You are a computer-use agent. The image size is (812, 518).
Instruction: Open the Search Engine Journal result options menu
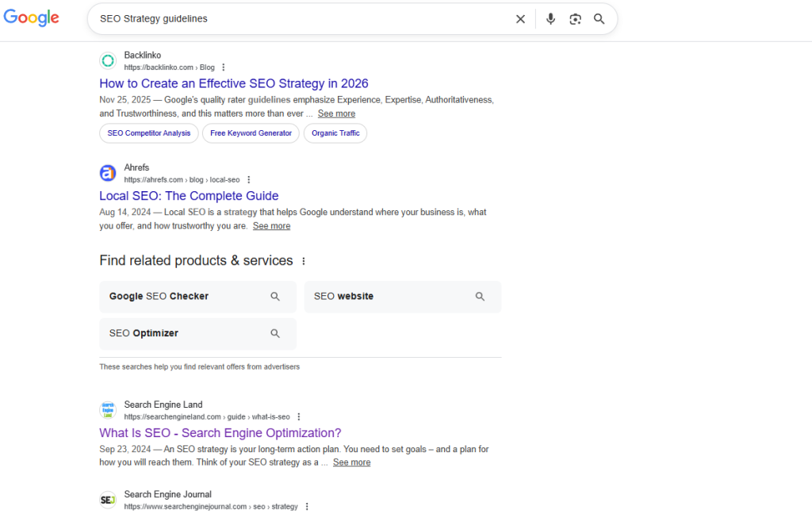307,507
